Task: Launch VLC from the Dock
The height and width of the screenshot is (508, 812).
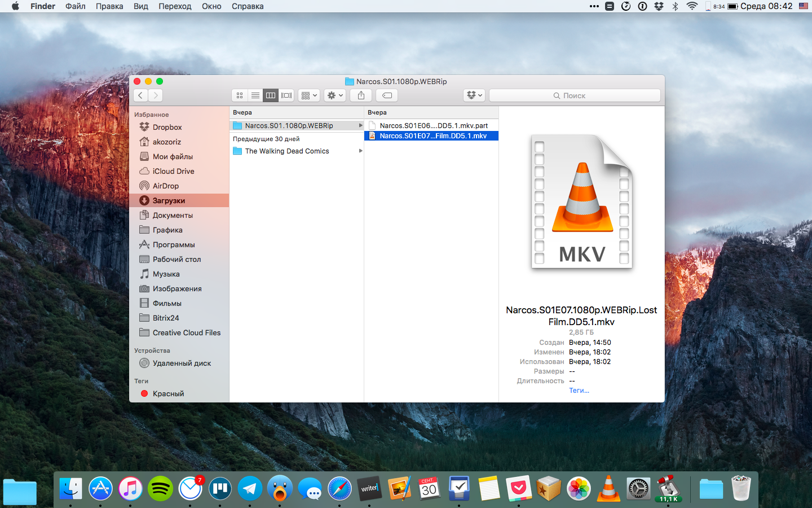Action: (x=608, y=488)
